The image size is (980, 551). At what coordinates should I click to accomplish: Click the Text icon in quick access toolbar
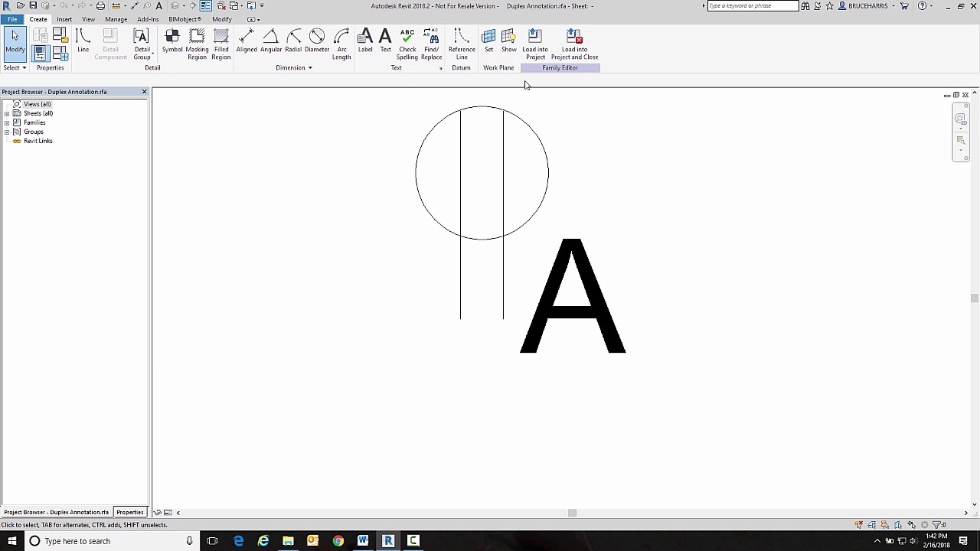159,5
